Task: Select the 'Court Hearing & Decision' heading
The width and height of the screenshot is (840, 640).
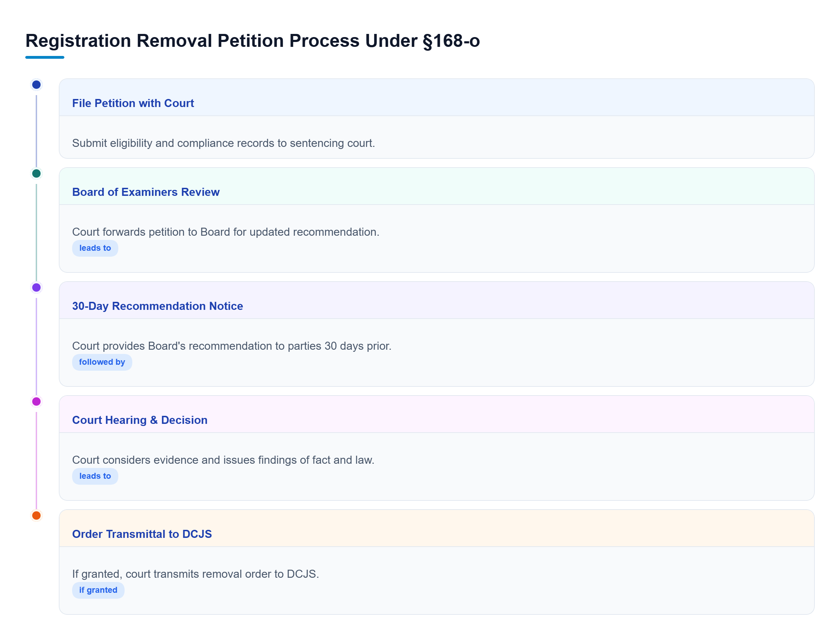Action: [140, 420]
